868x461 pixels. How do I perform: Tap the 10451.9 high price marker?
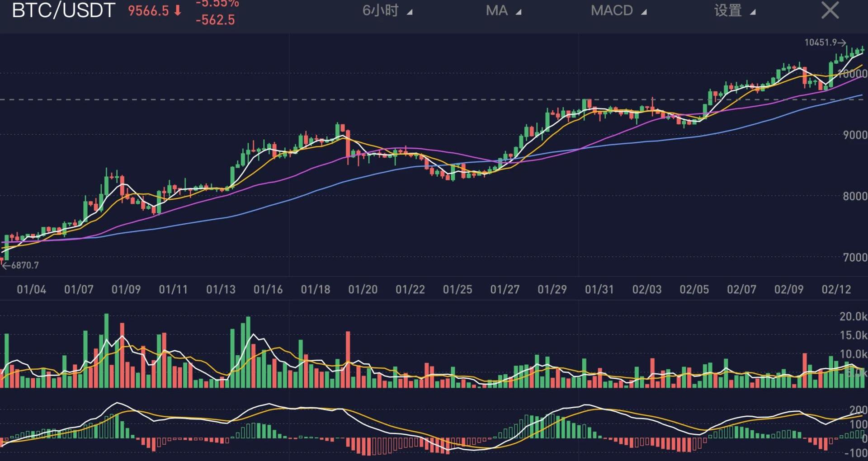[x=821, y=42]
